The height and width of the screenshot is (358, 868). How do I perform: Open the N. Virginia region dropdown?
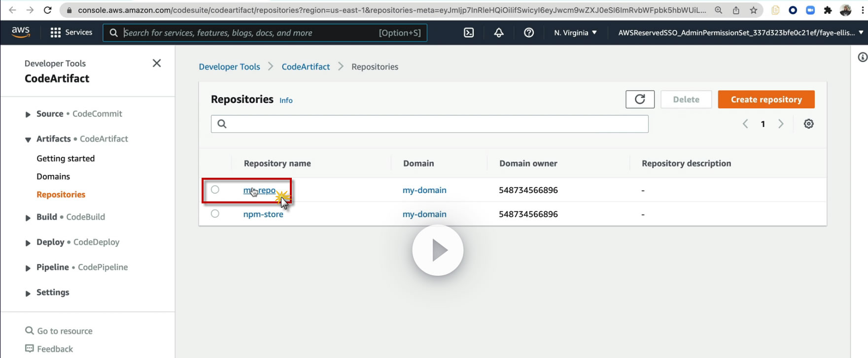[575, 33]
